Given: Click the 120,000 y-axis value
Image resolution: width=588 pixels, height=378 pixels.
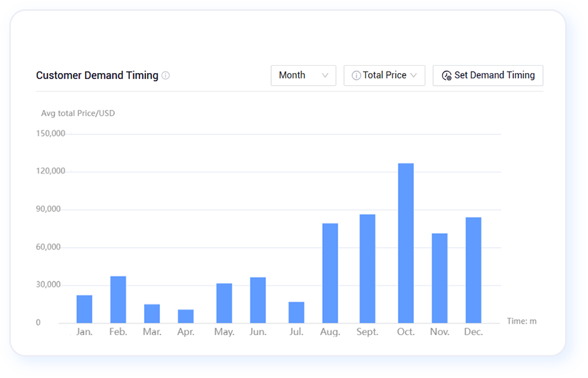Looking at the screenshot, I should tap(51, 171).
